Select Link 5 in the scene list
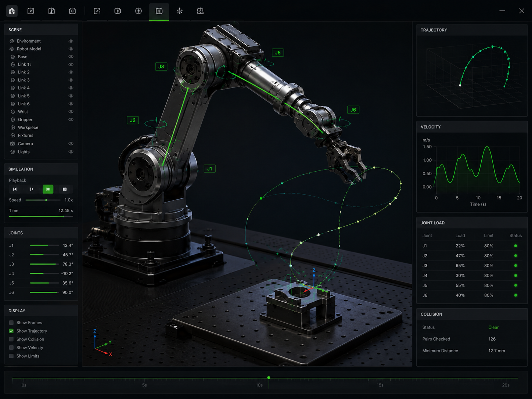Viewport: 532px width, 399px height. [24, 96]
